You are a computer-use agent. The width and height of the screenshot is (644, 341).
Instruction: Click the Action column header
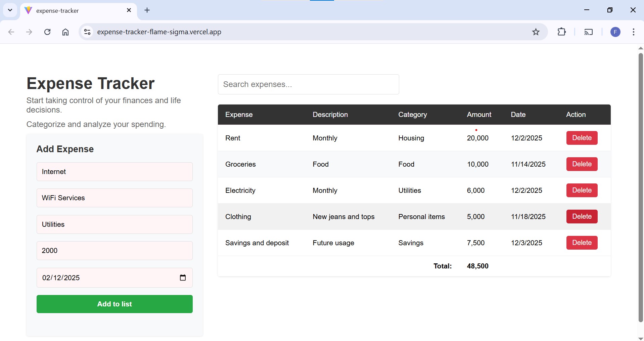click(576, 115)
